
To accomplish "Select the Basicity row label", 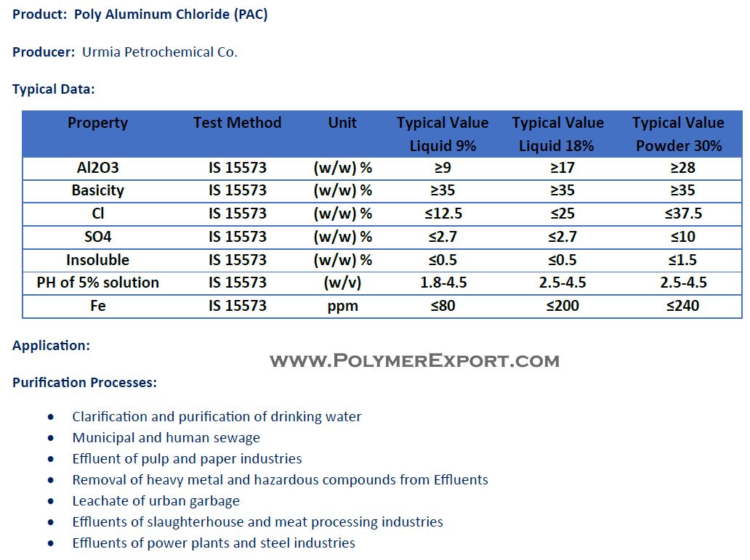I will pyautogui.click(x=97, y=191).
